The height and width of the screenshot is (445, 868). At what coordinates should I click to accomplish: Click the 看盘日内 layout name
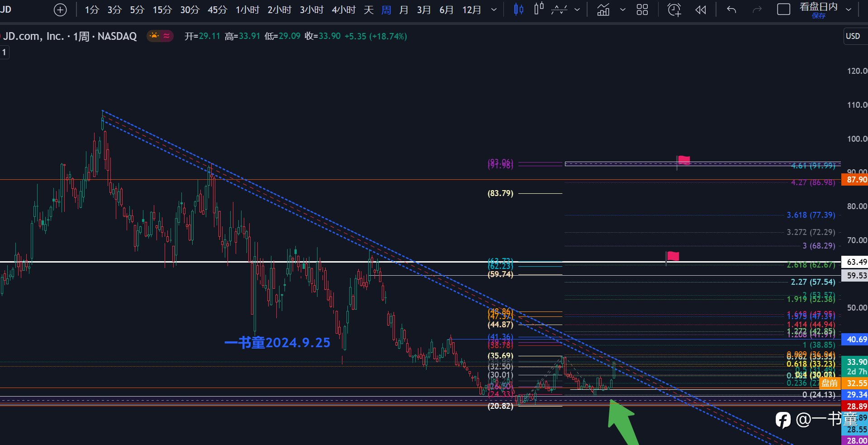click(819, 7)
